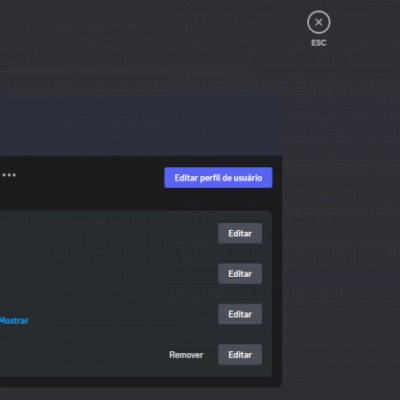Click the profile banner color area

[x=141, y=124]
